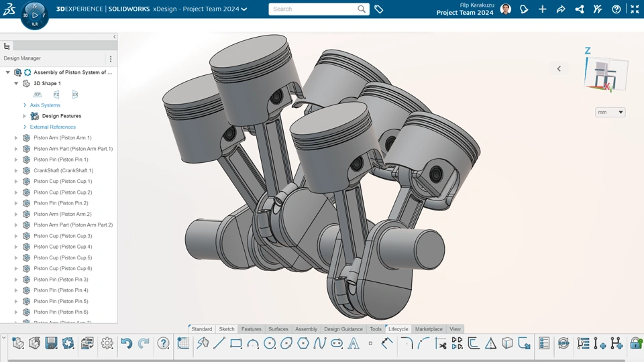Image resolution: width=644 pixels, height=362 pixels.
Task: Collapse the bottom action bar chevron
Action: [x=4, y=338]
